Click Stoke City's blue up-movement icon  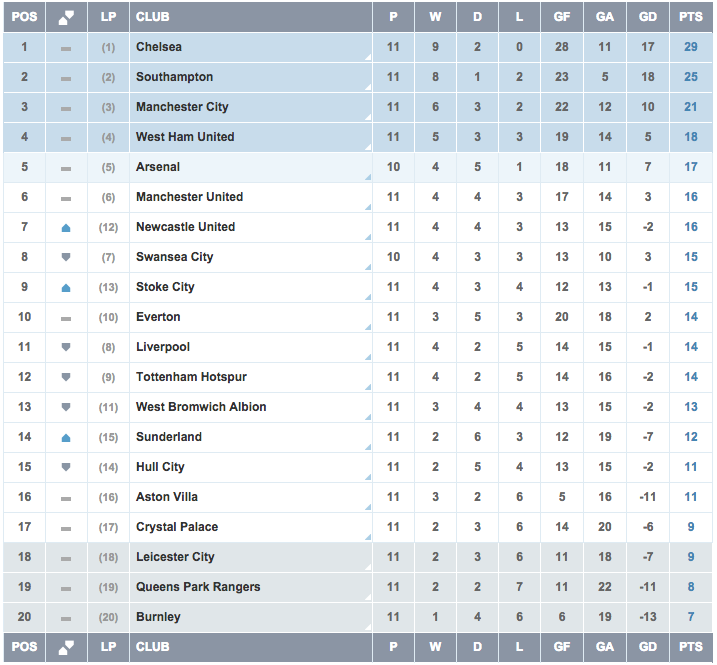click(66, 288)
